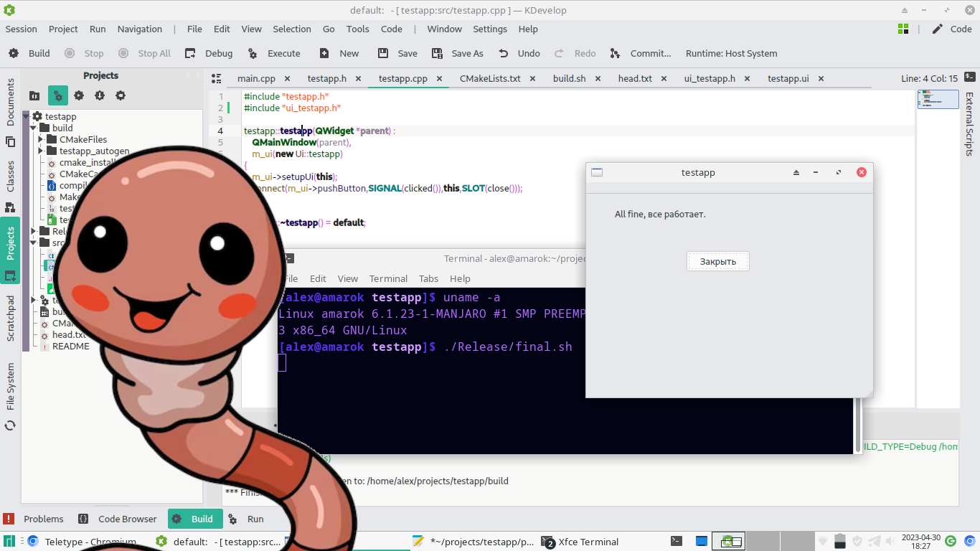This screenshot has width=980, height=551.
Task: Click Execute in the toolbar
Action: point(274,53)
